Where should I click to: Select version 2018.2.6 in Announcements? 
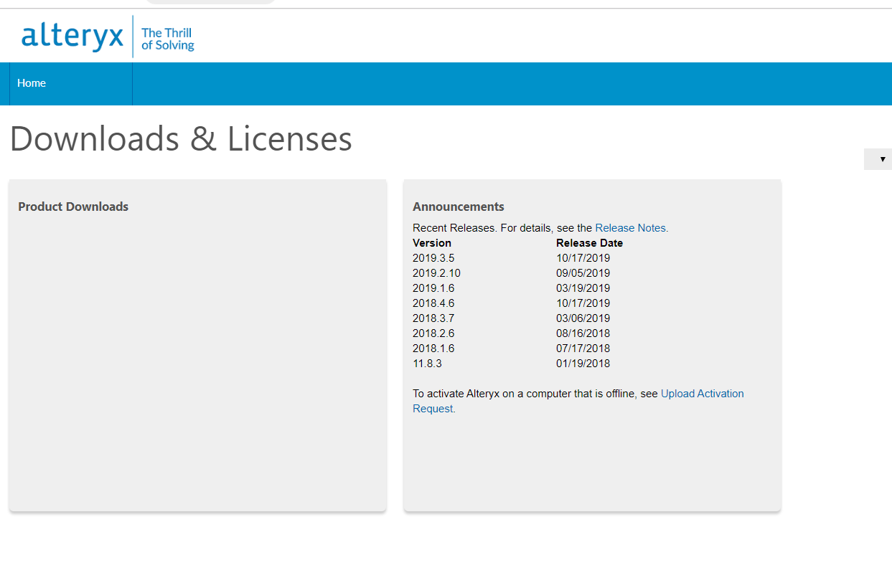coord(433,333)
